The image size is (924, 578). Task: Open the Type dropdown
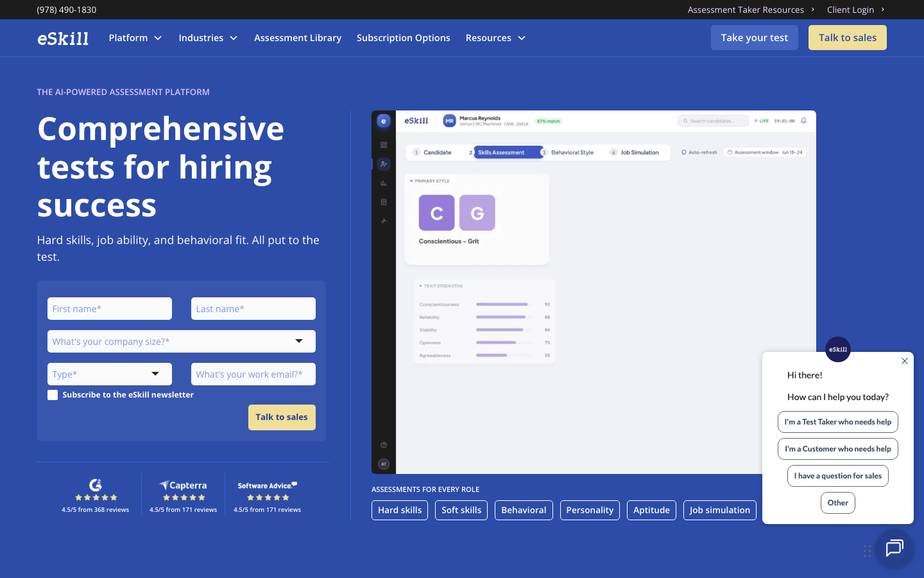point(110,374)
